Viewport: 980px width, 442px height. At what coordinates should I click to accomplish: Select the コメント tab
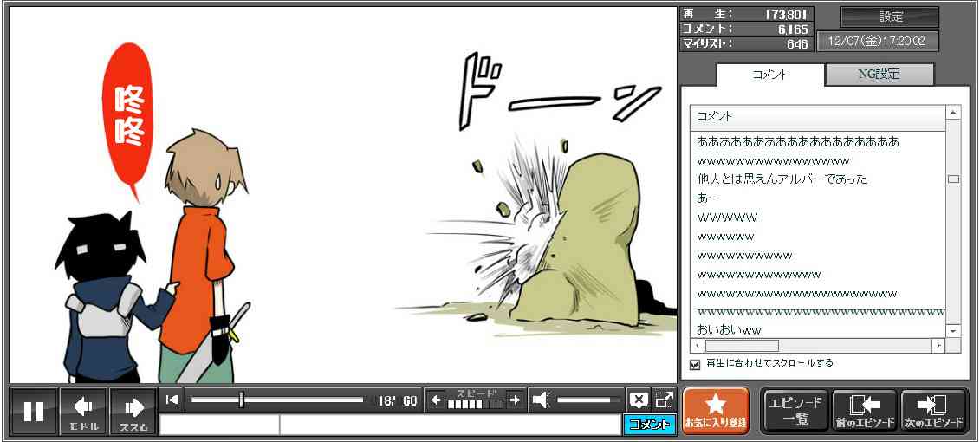pos(770,75)
